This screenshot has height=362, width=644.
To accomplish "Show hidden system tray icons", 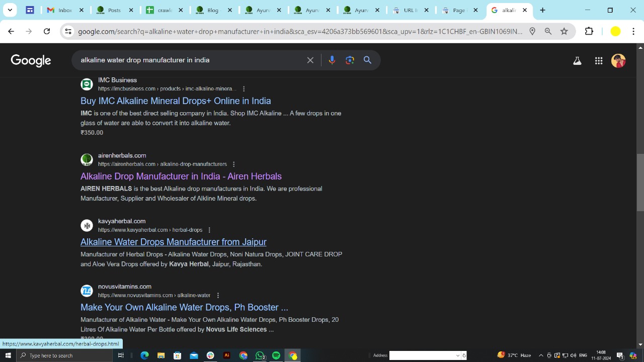I will 541,355.
